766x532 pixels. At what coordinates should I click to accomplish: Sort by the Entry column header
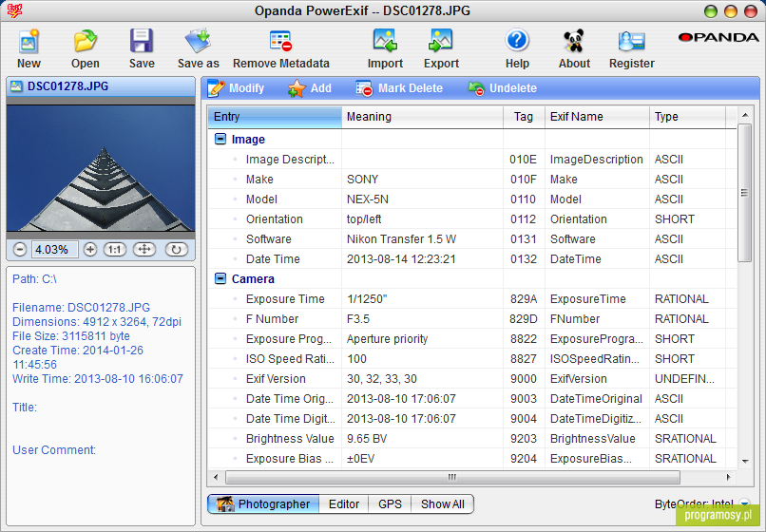pos(275,117)
